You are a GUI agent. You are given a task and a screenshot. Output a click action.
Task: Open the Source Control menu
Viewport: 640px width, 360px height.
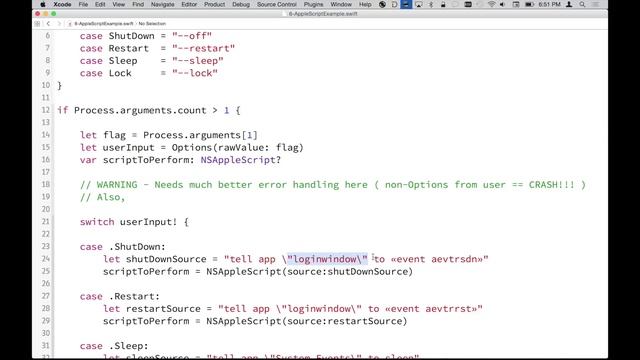pos(276,4)
